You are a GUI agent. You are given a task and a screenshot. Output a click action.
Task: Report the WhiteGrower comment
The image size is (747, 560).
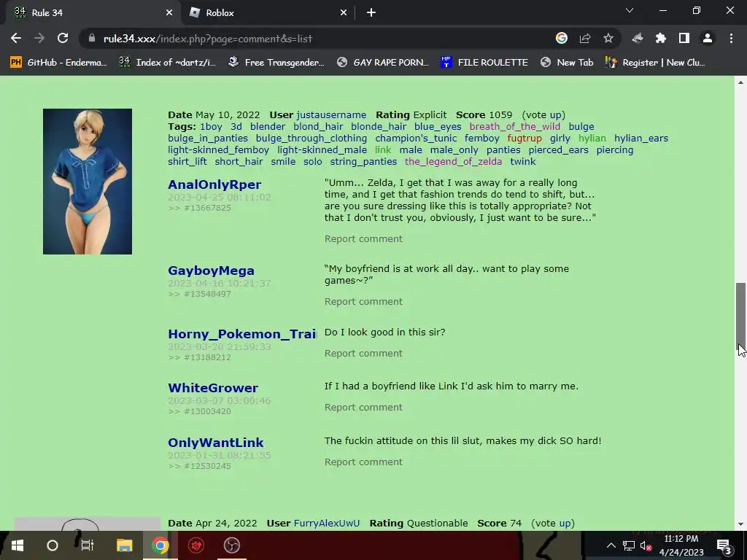pyautogui.click(x=363, y=407)
